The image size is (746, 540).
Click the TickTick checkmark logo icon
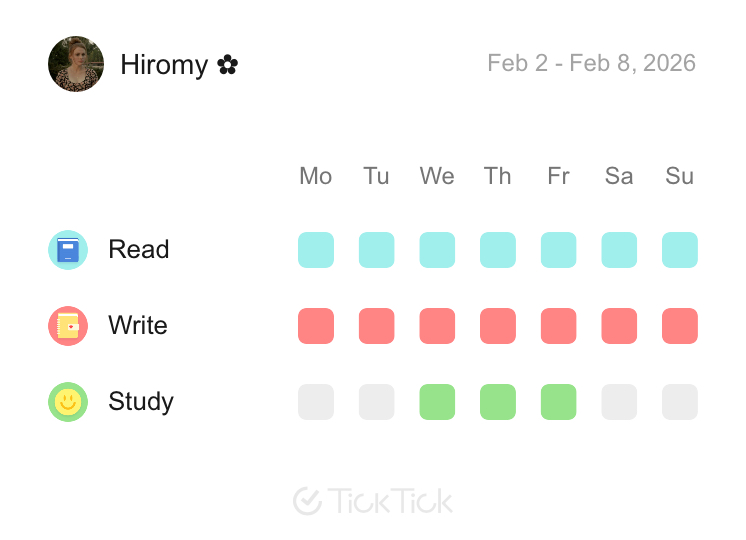(307, 501)
